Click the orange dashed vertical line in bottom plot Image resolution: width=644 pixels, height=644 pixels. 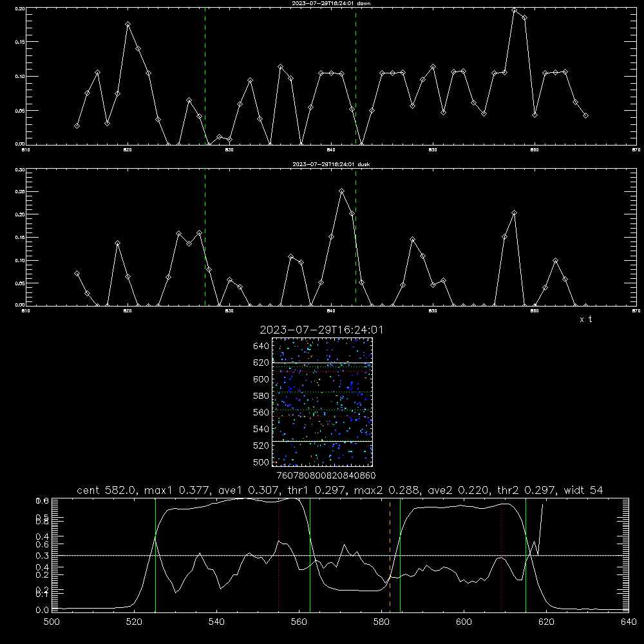pyautogui.click(x=390, y=555)
